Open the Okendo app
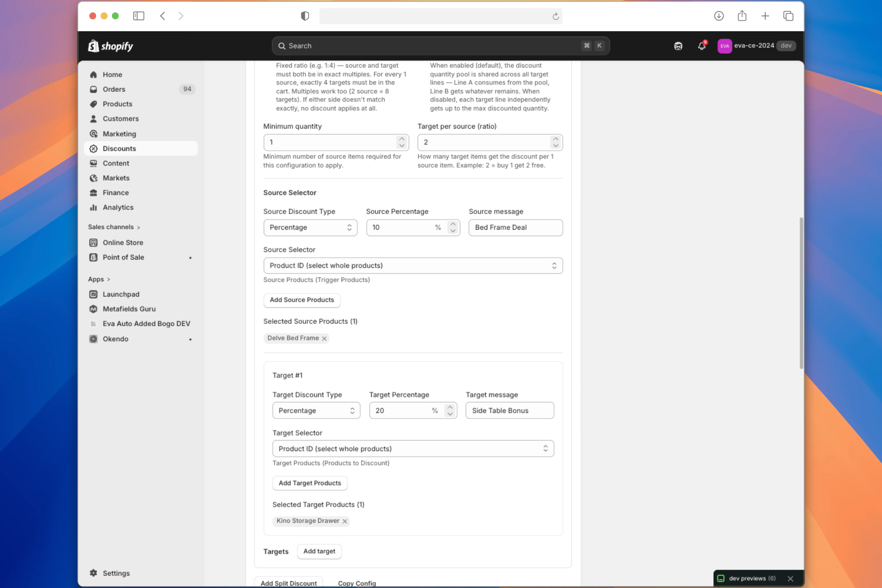Viewport: 882px width, 588px height. pyautogui.click(x=116, y=339)
